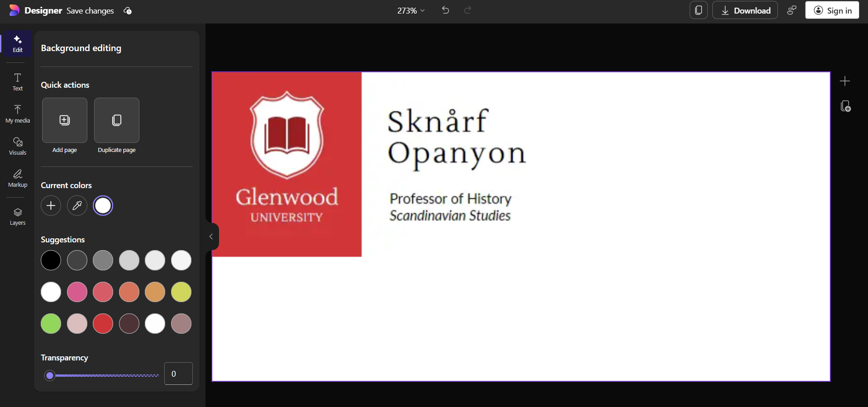The height and width of the screenshot is (407, 868).
Task: Add a new custom color
Action: [x=51, y=206]
